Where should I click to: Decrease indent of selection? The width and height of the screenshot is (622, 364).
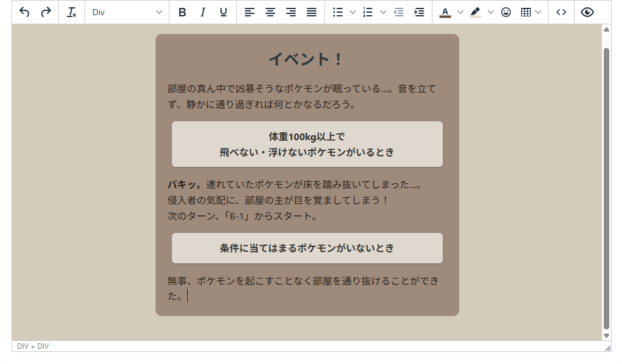[398, 12]
